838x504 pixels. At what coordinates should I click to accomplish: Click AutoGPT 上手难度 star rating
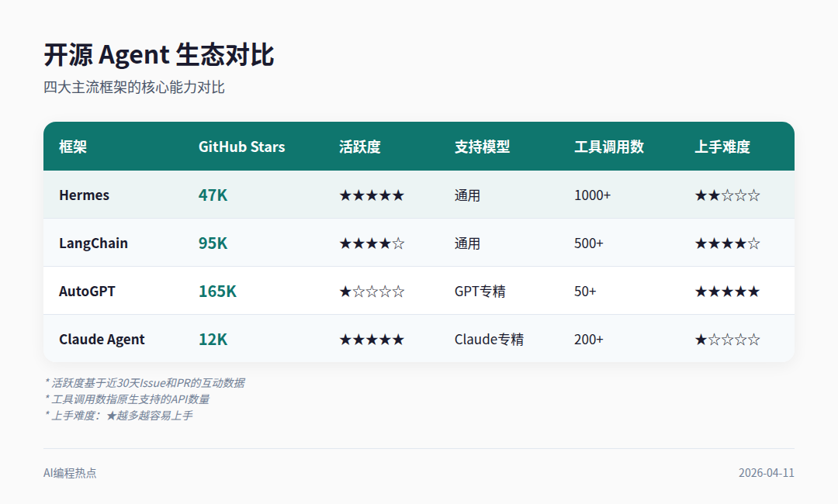click(x=727, y=292)
